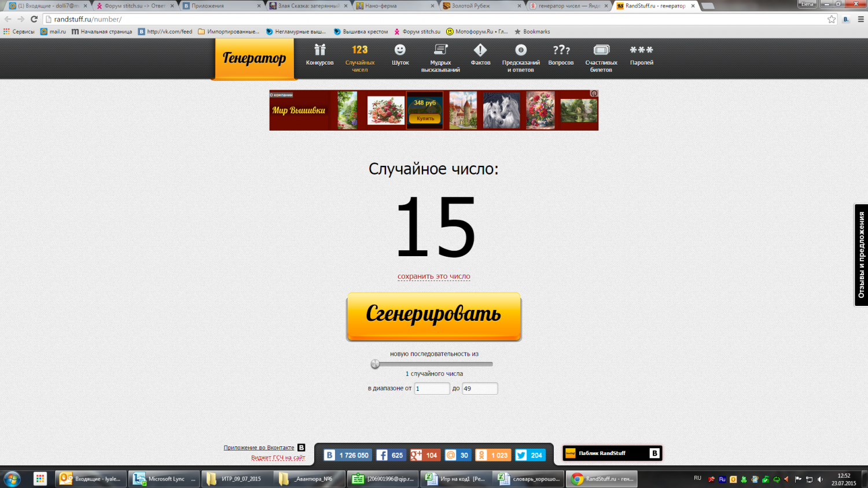Image resolution: width=868 pixels, height=488 pixels.
Task: Open Microsoft Lync from the taskbar
Action: click(x=164, y=479)
